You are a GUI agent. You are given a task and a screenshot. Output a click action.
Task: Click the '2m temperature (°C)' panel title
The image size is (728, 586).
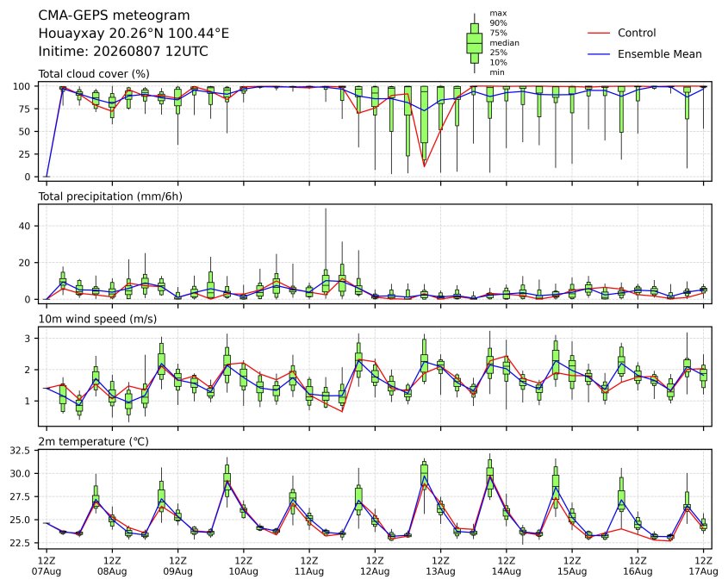(x=93, y=441)
